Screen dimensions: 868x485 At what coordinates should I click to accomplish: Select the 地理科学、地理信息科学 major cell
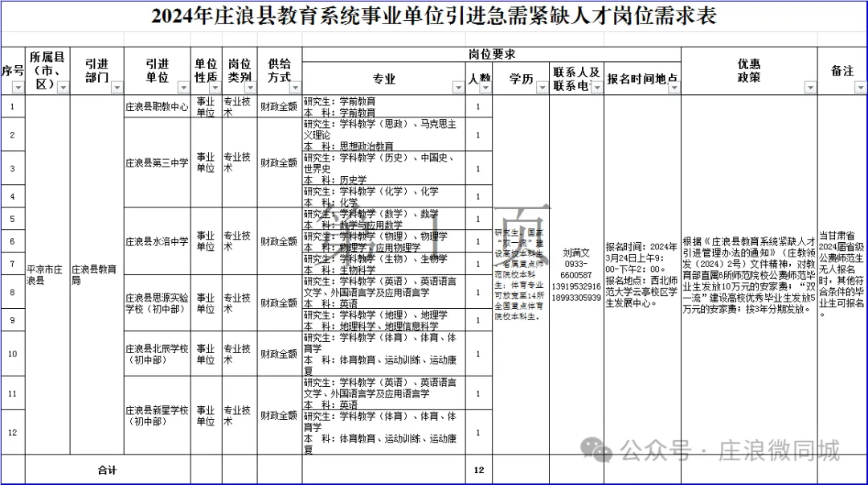pos(384,320)
